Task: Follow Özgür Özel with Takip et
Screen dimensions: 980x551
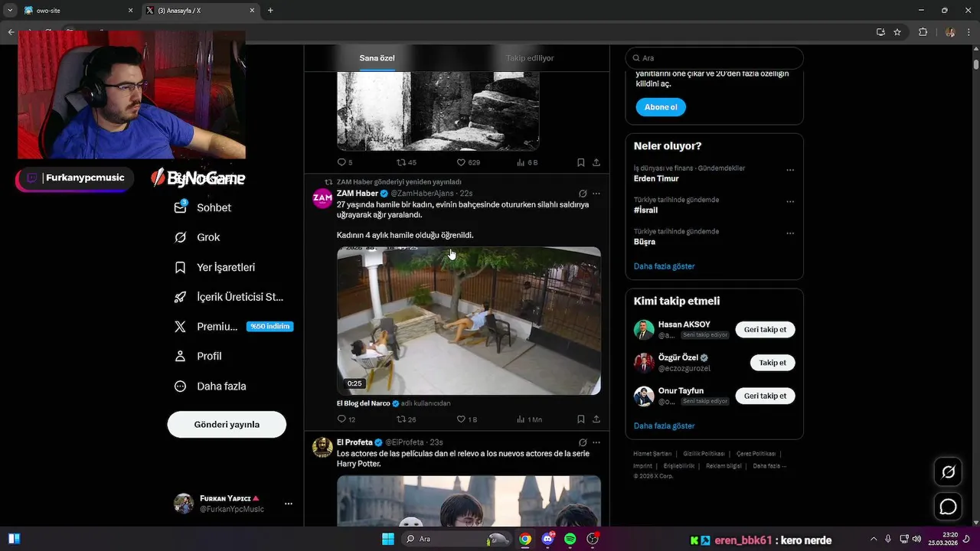Action: (773, 363)
